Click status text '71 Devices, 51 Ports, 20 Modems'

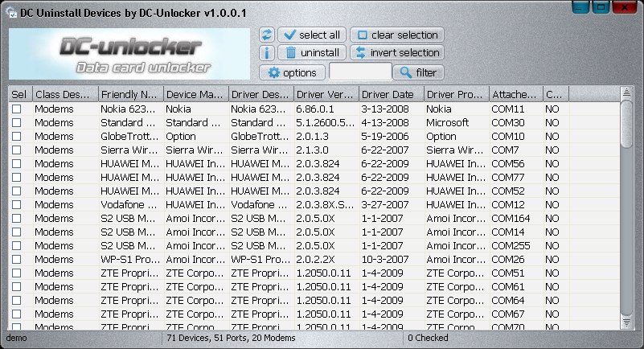[x=231, y=338]
